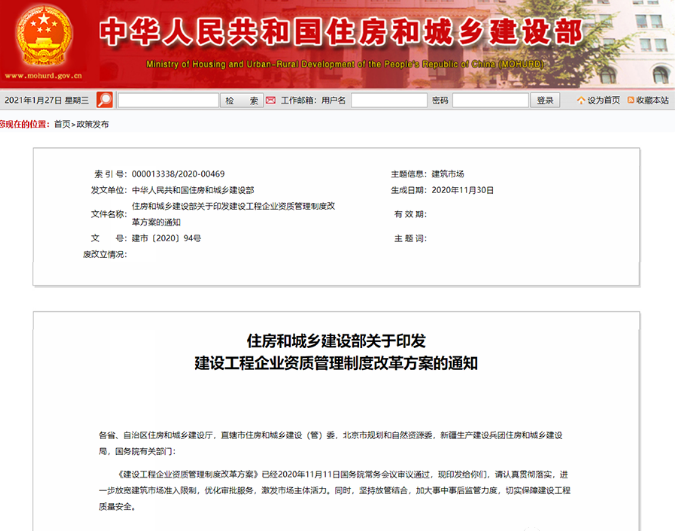Open the 设为首页 link
The height and width of the screenshot is (531, 676).
pyautogui.click(x=603, y=100)
